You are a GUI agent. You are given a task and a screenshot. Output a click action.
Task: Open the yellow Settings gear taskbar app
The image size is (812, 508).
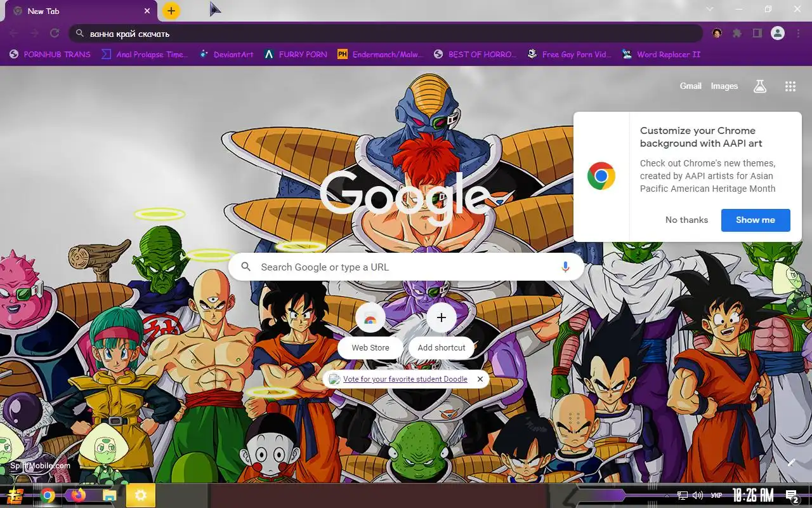(x=141, y=496)
